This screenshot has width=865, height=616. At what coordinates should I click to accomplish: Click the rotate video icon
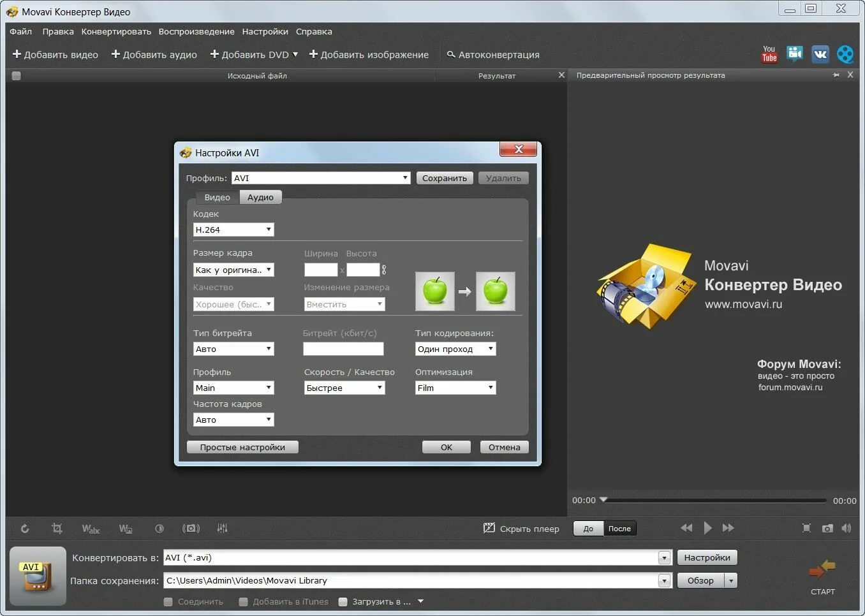pos(25,529)
